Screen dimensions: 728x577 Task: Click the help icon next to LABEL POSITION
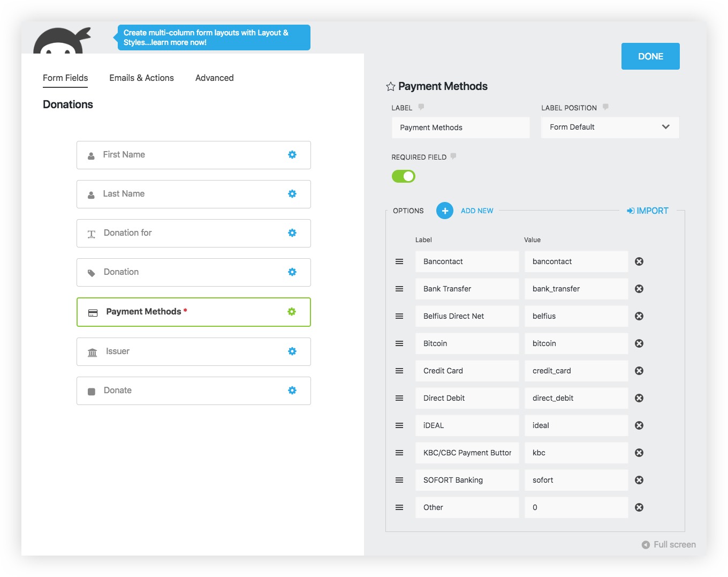[605, 107]
